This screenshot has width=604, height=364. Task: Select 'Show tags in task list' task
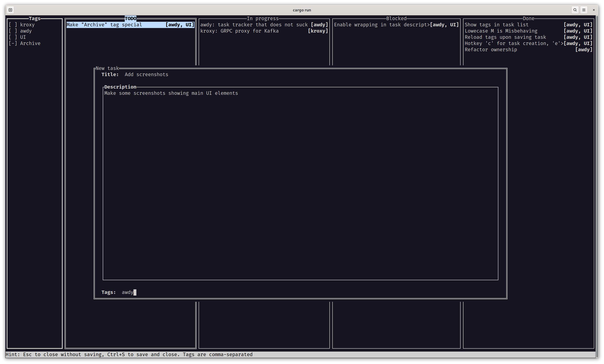point(528,25)
